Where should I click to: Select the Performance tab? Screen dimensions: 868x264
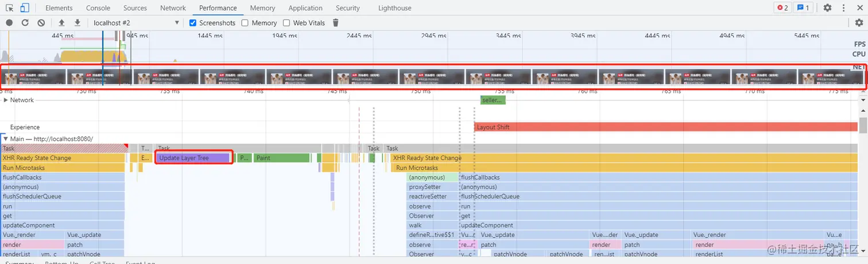(218, 8)
